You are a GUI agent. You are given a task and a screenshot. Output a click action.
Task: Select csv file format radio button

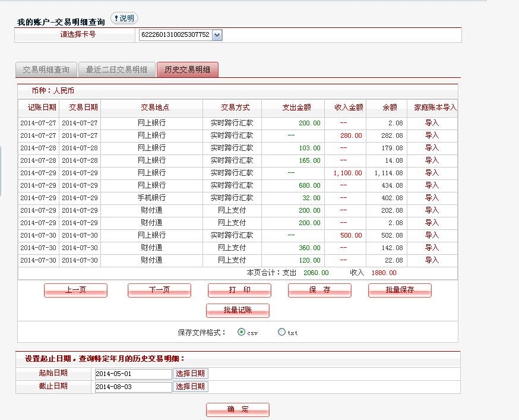pyautogui.click(x=241, y=332)
